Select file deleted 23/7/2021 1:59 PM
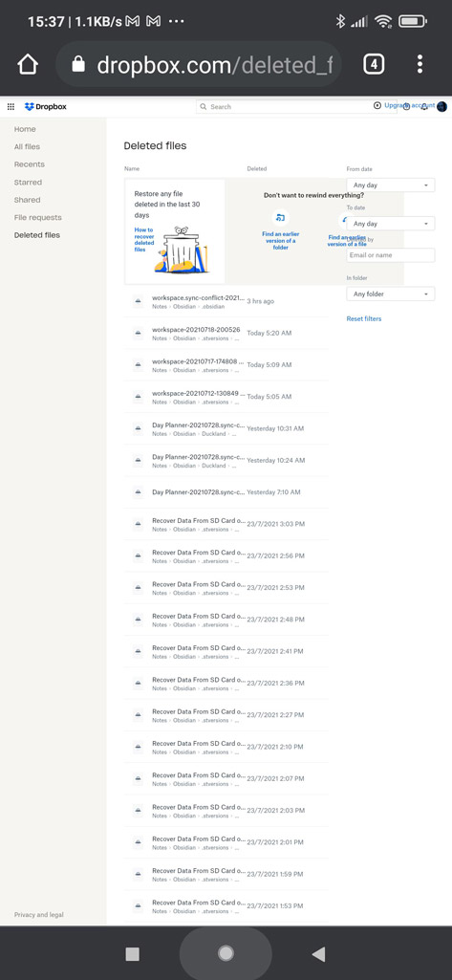 pos(226,874)
